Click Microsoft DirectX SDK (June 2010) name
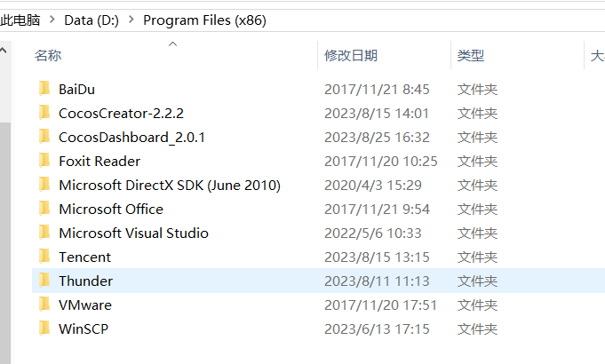 169,185
